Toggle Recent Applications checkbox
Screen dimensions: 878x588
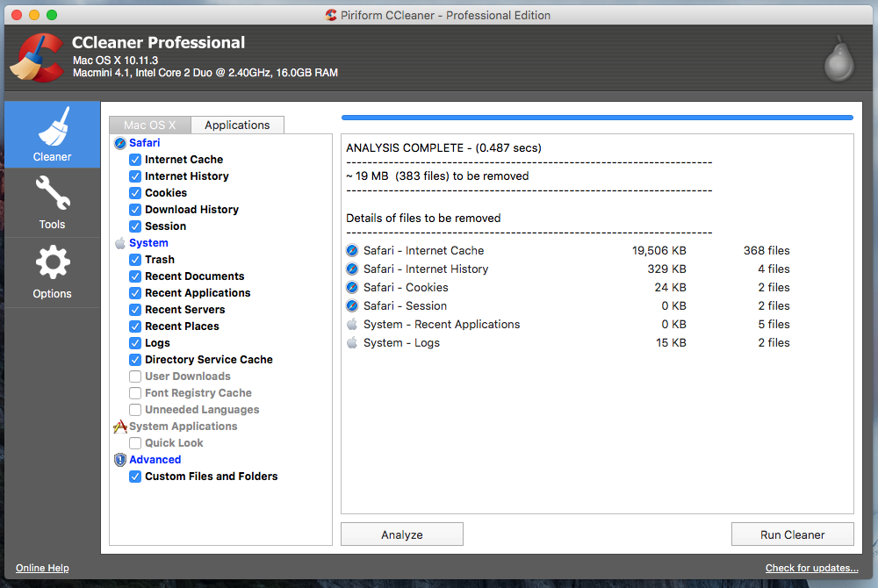click(x=135, y=293)
